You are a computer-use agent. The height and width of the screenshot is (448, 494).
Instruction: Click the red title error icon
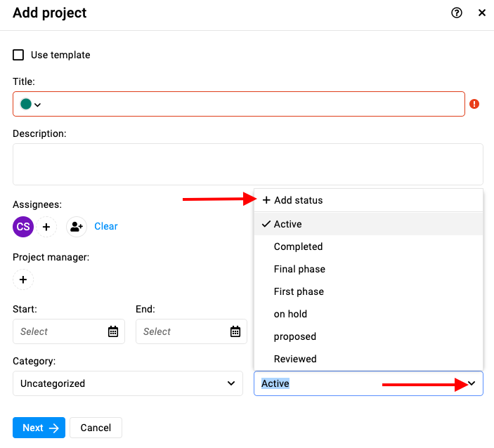point(474,104)
